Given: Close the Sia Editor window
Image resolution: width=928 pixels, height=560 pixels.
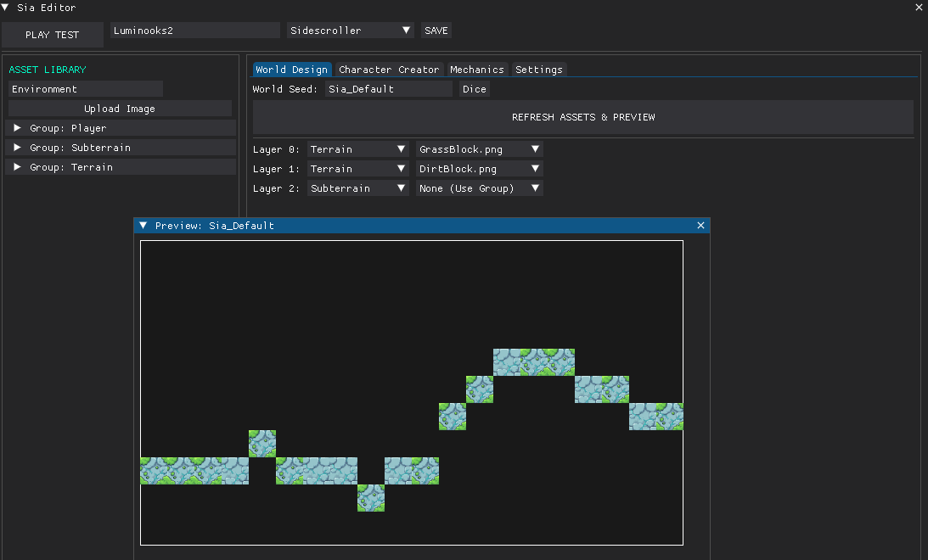Looking at the screenshot, I should 918,8.
